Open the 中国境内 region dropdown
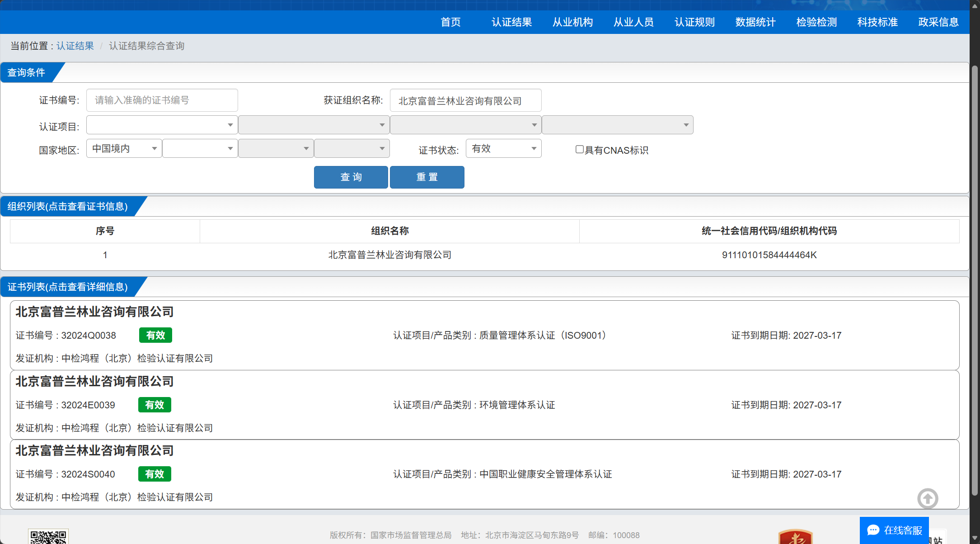980x544 pixels. pyautogui.click(x=124, y=149)
